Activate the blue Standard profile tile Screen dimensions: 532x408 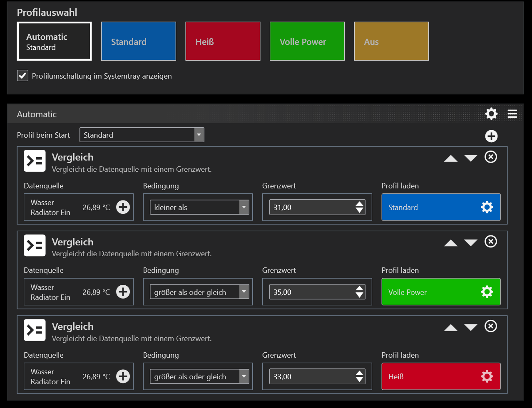click(x=139, y=42)
